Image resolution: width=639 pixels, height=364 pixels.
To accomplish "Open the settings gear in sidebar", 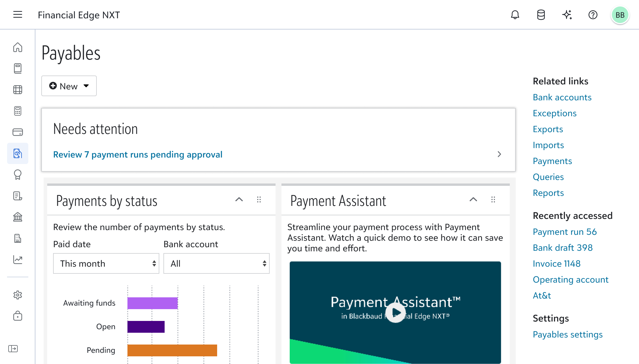I will point(18,295).
